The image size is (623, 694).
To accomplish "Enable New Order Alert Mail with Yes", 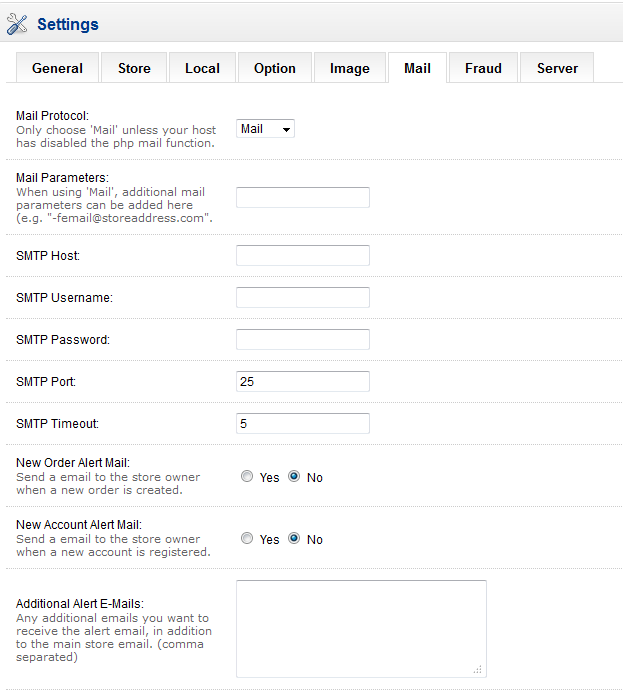I will (x=247, y=477).
